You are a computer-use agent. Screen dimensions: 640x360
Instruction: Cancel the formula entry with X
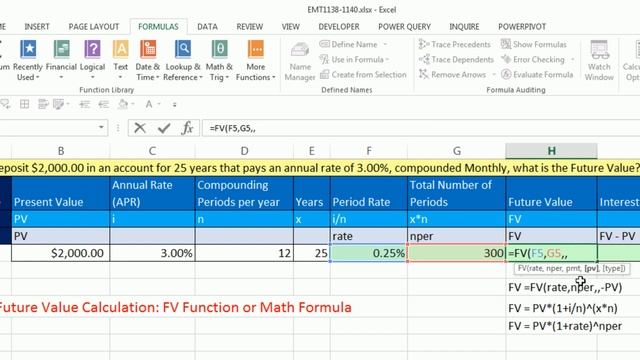pos(140,128)
